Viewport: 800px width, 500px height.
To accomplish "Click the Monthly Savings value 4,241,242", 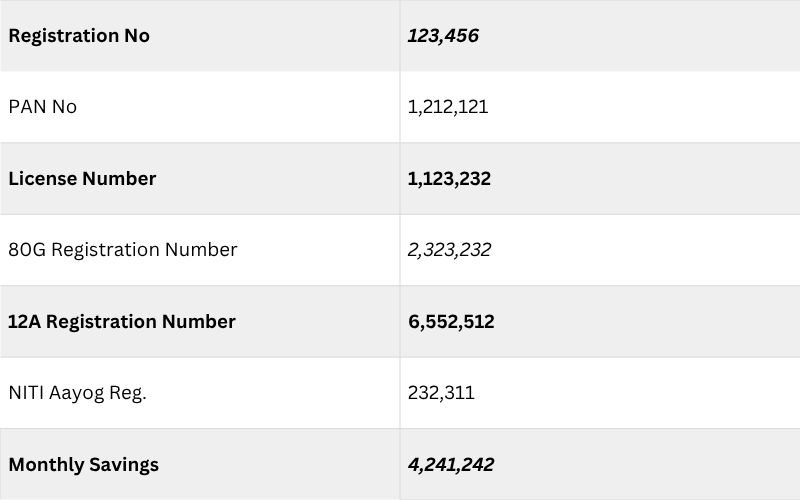I will click(x=451, y=465).
